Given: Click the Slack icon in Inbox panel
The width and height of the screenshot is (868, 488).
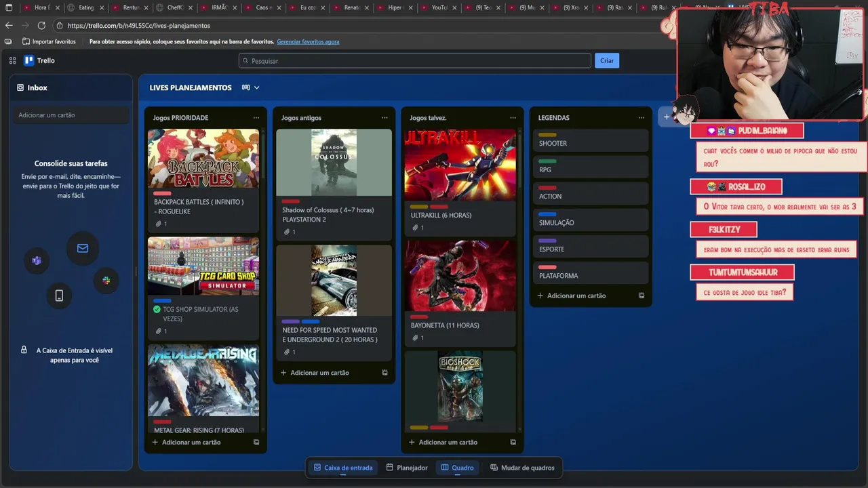Looking at the screenshot, I should click(106, 280).
